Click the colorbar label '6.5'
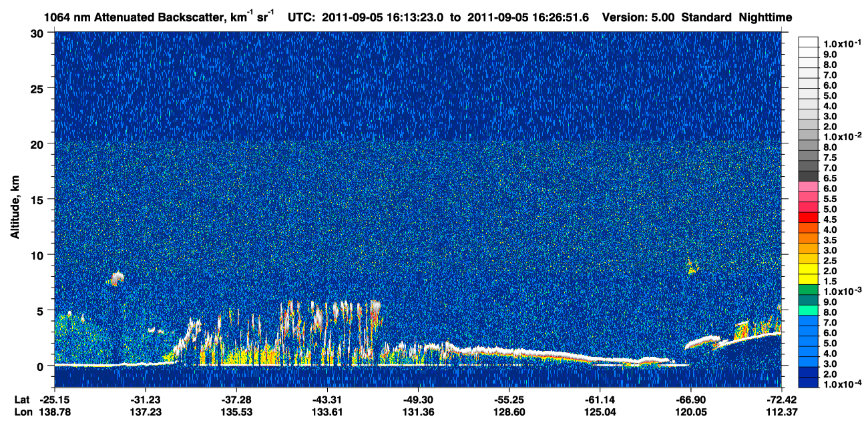 pos(830,178)
